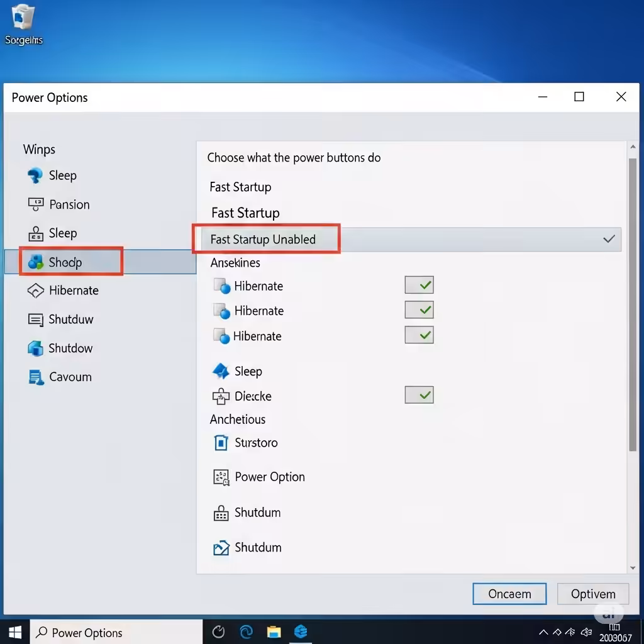The image size is (644, 644).
Task: Click the top Hibernate row icon
Action: click(x=222, y=286)
